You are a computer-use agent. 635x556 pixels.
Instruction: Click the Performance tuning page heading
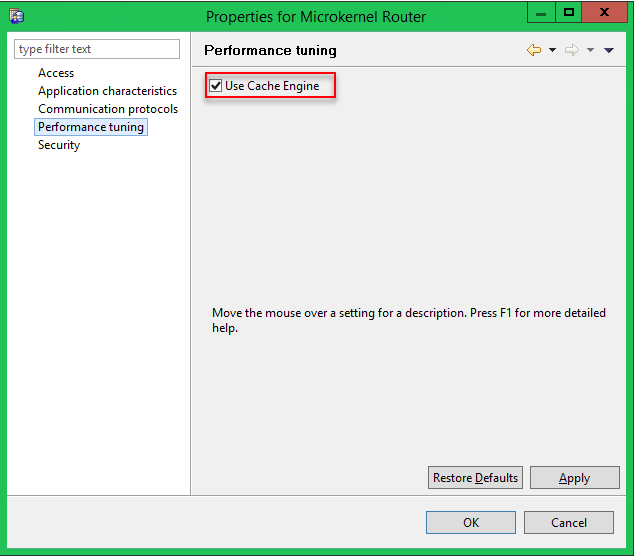coord(270,50)
